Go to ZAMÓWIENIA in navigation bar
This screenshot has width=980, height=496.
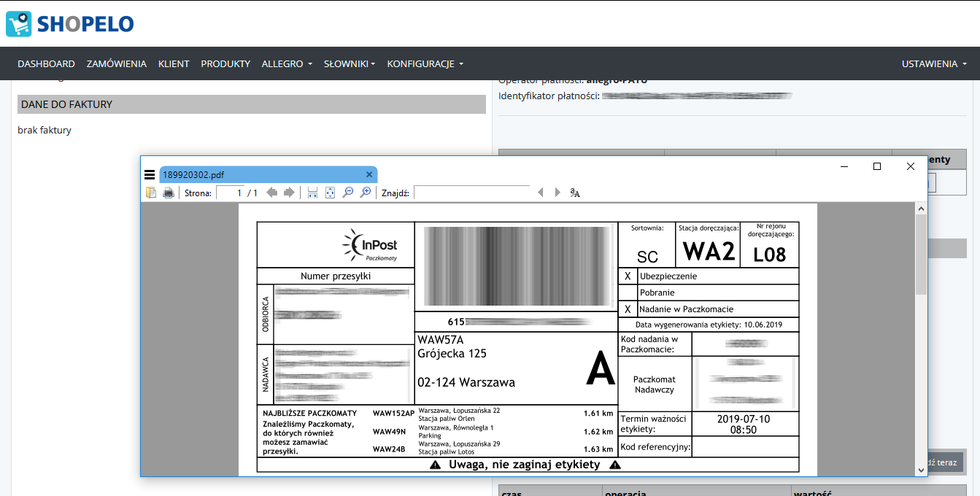(117, 63)
